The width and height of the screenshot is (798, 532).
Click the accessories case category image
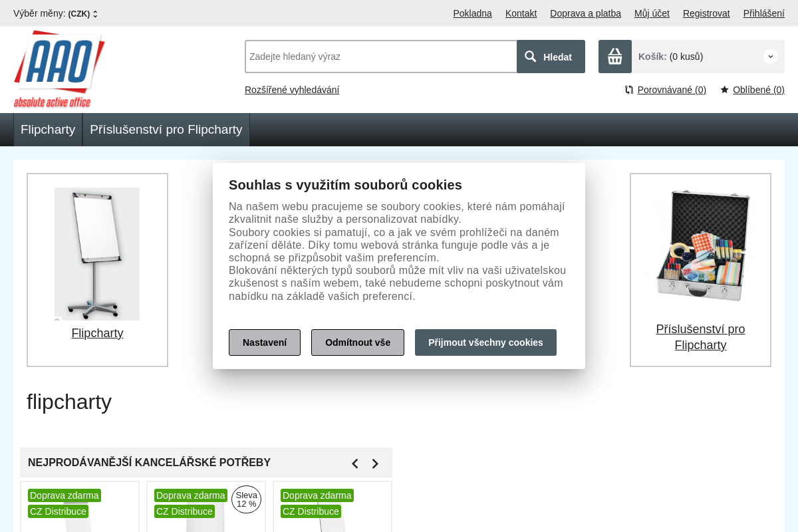pos(700,245)
